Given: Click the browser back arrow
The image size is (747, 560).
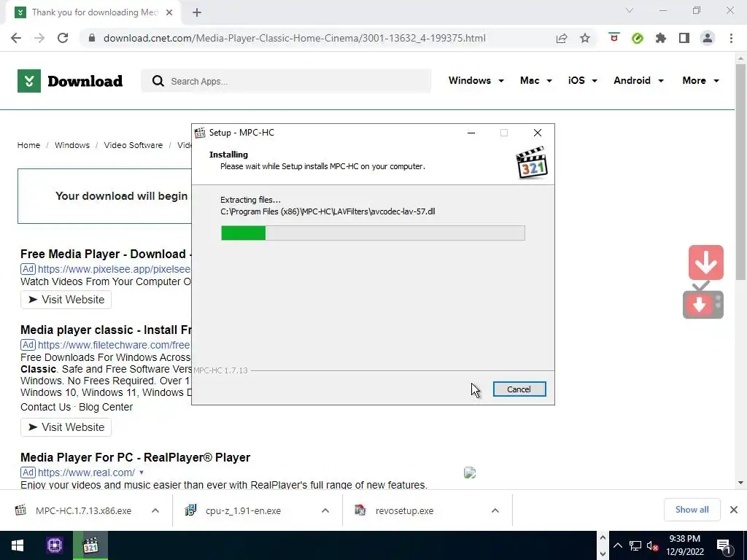Looking at the screenshot, I should click(x=16, y=38).
